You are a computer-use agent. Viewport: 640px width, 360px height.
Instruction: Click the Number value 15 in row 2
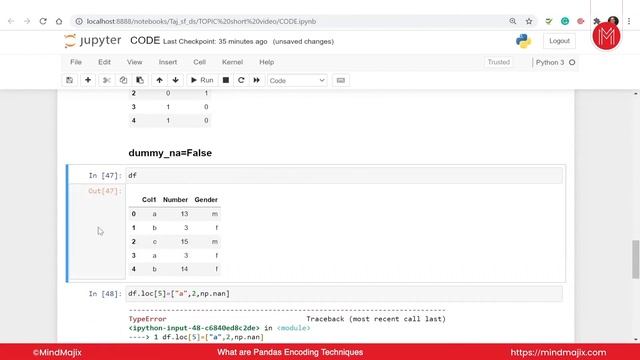[184, 242]
